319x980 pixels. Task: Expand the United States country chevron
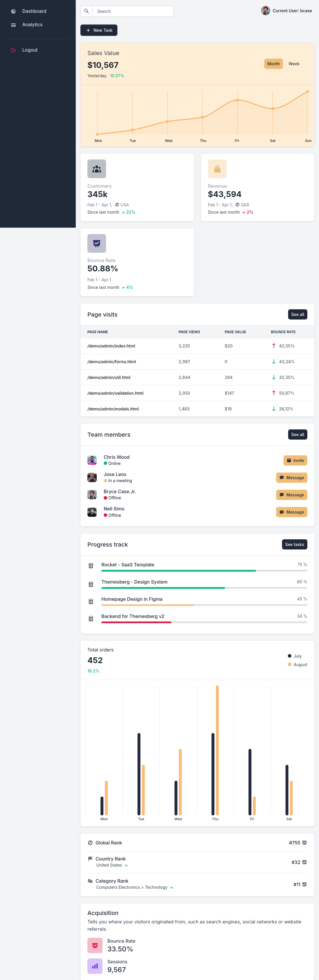click(126, 865)
